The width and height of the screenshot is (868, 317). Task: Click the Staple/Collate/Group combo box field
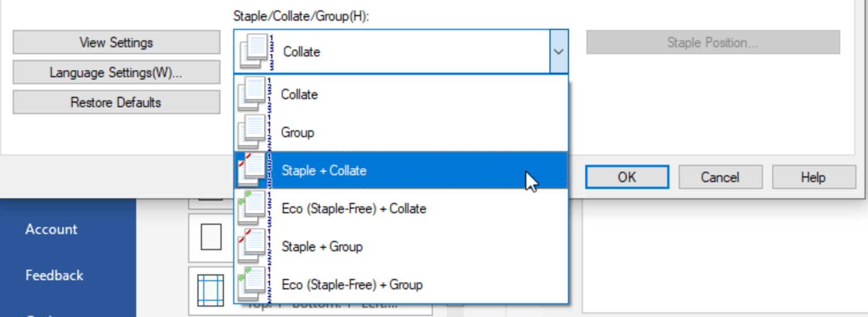point(401,52)
